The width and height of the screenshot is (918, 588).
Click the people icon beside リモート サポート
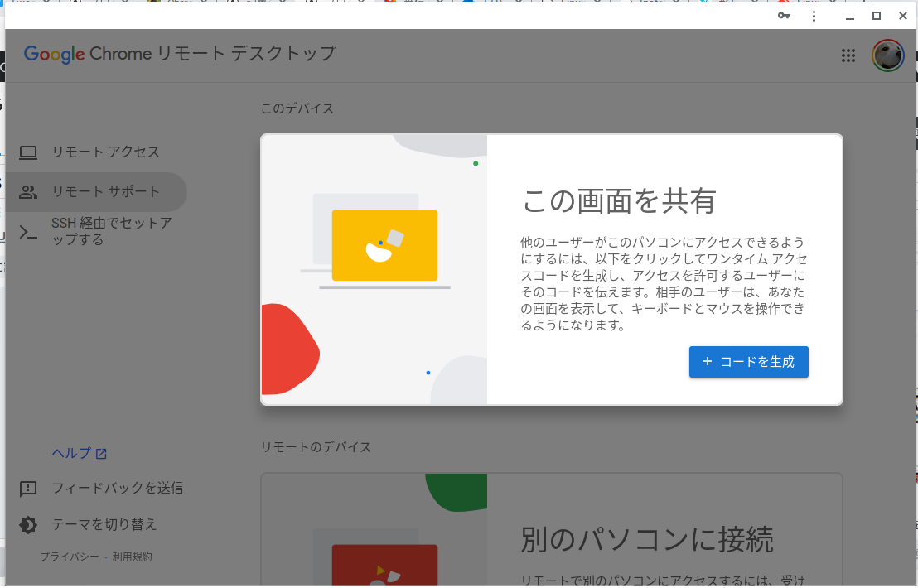coord(28,192)
